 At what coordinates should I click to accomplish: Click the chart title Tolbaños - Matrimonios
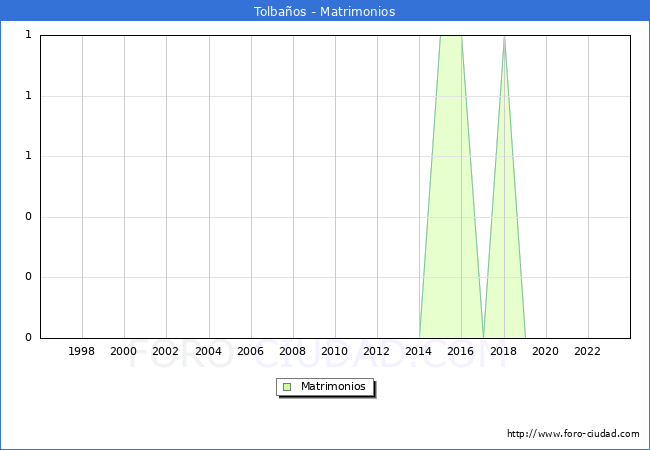324,12
